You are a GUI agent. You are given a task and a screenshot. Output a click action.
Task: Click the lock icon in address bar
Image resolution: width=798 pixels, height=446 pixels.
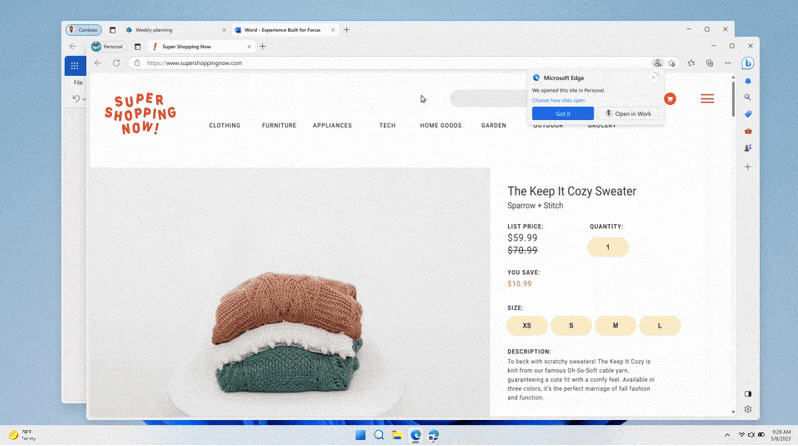point(137,63)
